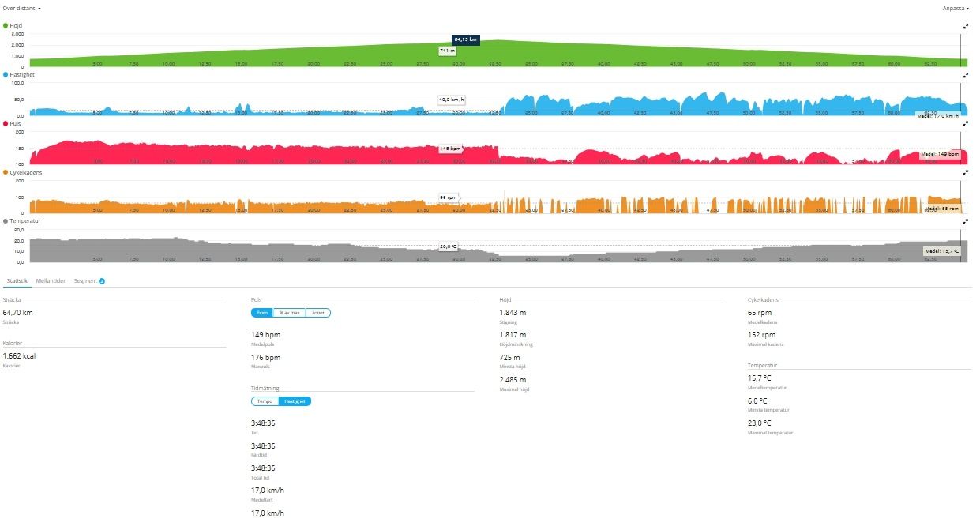Click the blue Hastighet legend dot

tap(6, 75)
